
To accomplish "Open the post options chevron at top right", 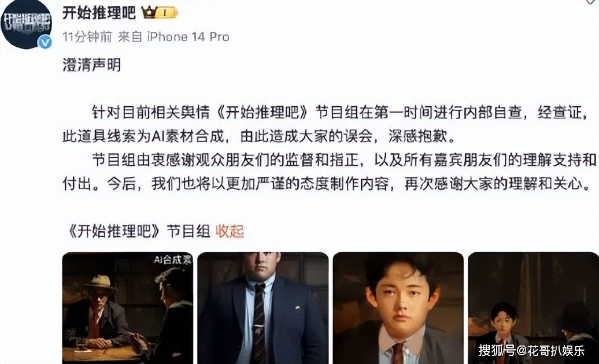I will [x=591, y=2].
